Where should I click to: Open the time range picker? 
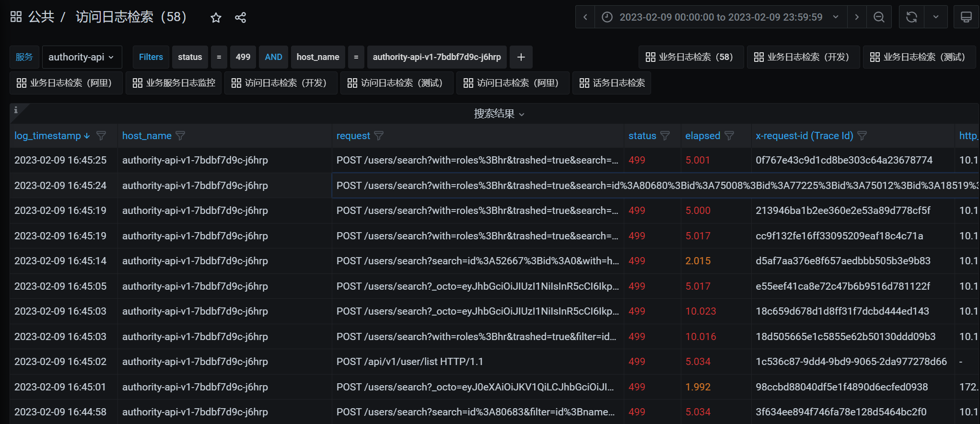[721, 17]
